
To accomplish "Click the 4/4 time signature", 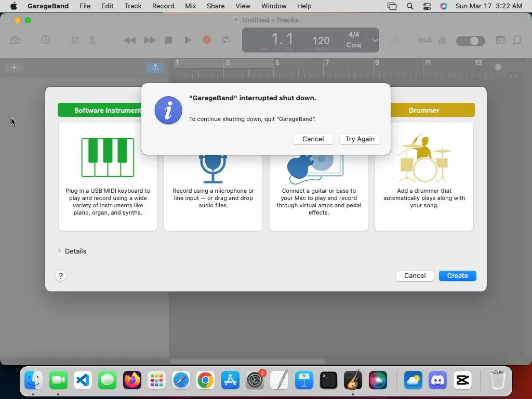I will click(354, 35).
